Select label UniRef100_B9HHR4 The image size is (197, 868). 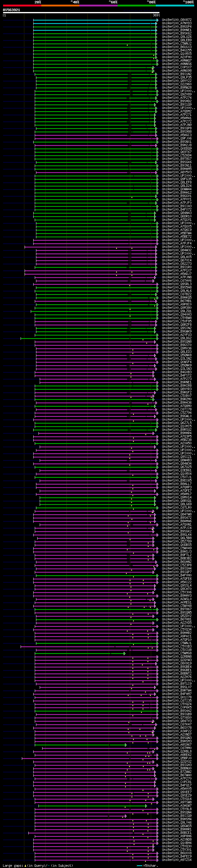coord(177,433)
